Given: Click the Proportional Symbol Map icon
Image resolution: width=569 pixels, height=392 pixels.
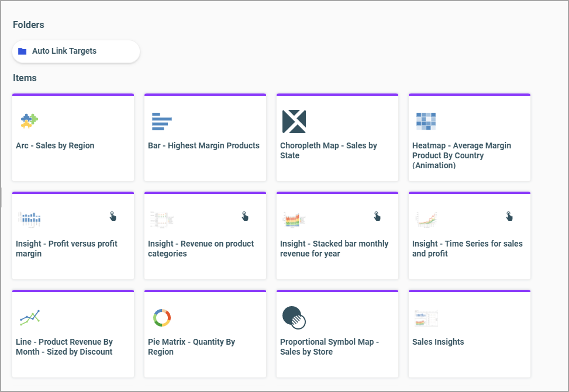Looking at the screenshot, I should point(294,317).
